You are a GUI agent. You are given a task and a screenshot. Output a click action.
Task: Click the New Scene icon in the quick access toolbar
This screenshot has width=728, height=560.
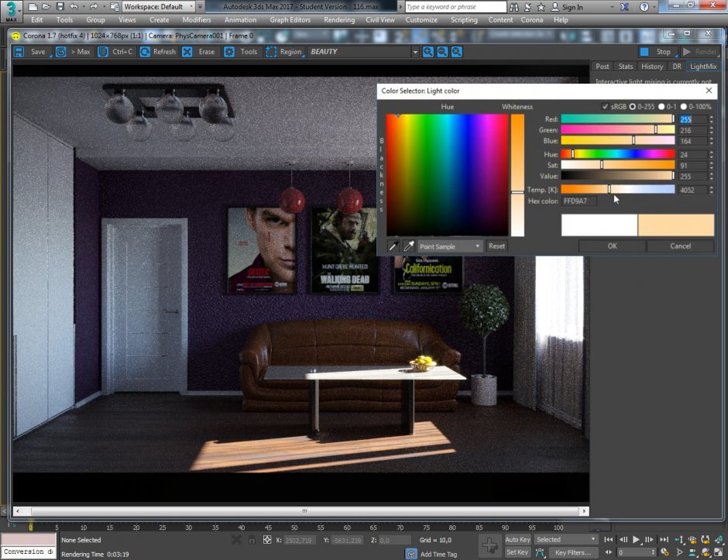tap(33, 7)
